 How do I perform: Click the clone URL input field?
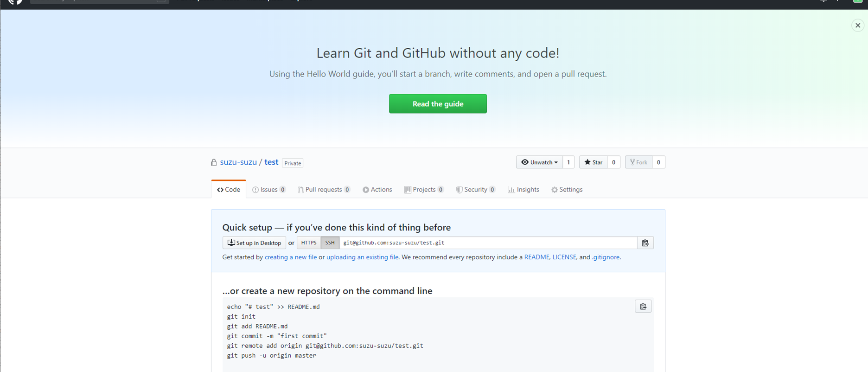pyautogui.click(x=488, y=243)
